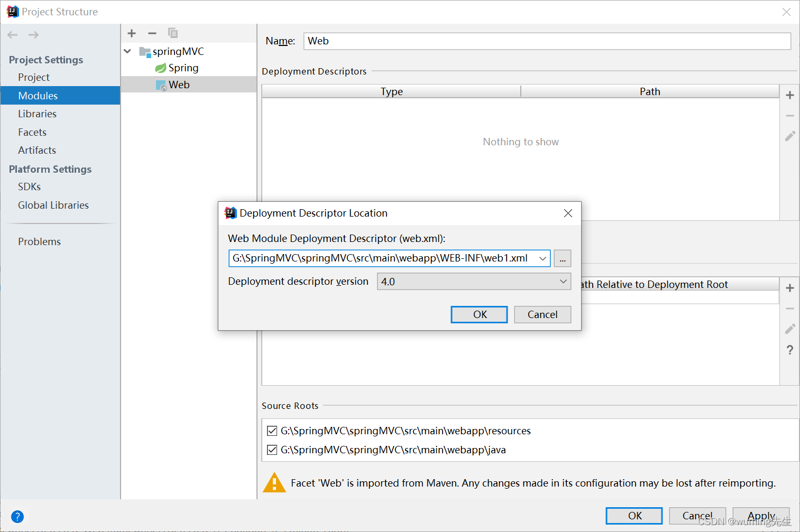
Task: Click the back navigation arrow
Action: (13, 35)
